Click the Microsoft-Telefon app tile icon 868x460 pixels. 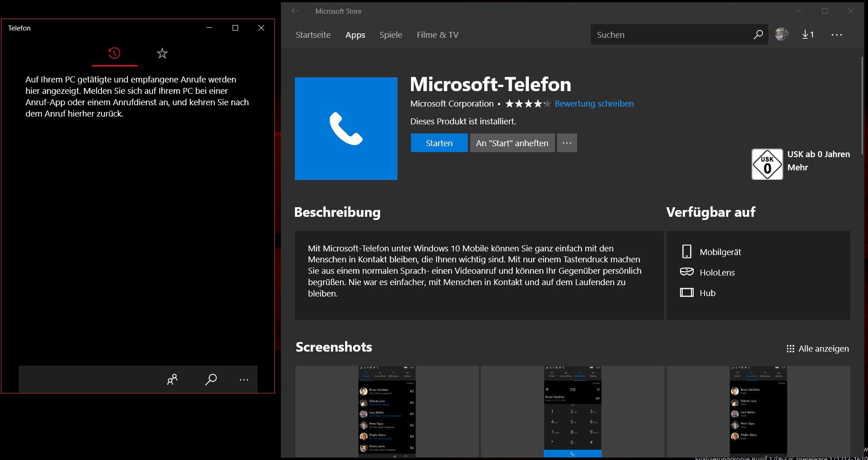(x=346, y=128)
